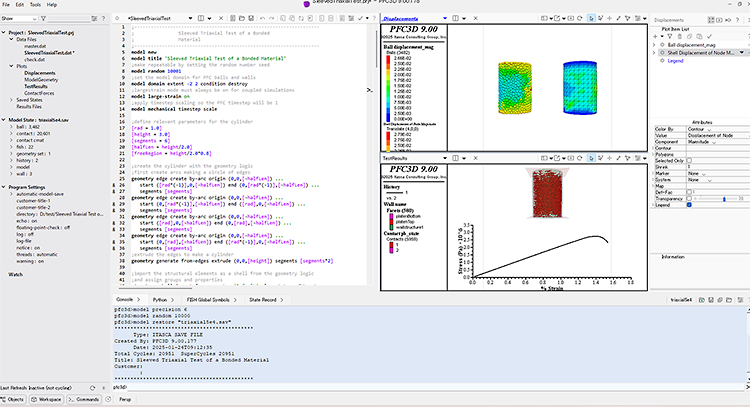750x407 pixels.
Task: Select the ModelGeometry plot in project tree
Action: 41,80
